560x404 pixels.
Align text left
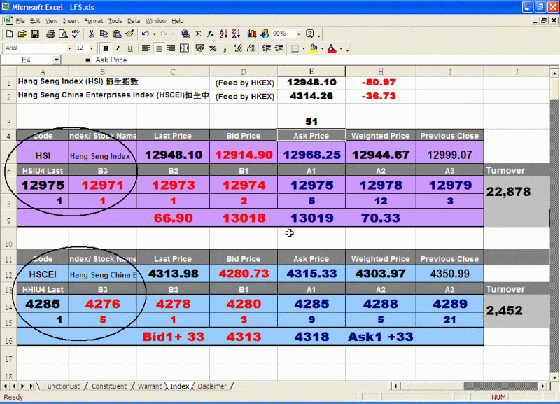pyautogui.click(x=145, y=48)
